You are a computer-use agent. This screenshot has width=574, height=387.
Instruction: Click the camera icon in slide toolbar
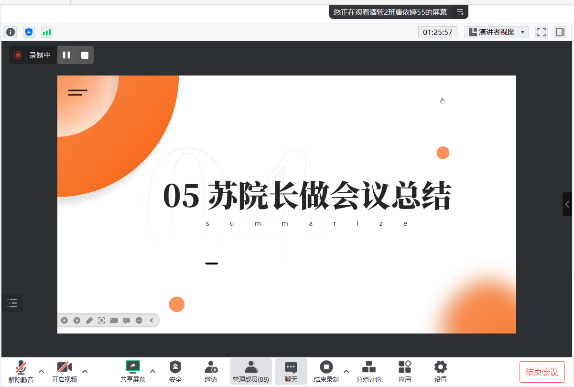pos(114,320)
